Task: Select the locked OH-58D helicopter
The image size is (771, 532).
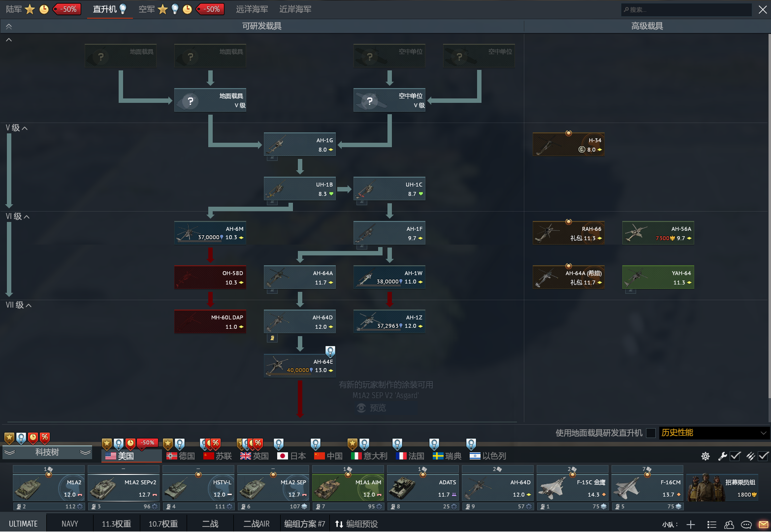Action: click(210, 278)
